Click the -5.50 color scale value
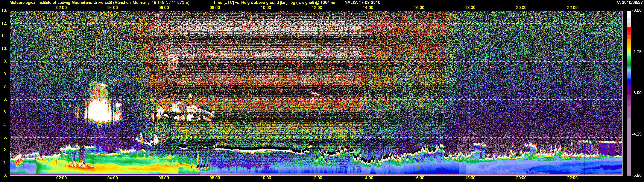This screenshot has width=644, height=182. (637, 176)
